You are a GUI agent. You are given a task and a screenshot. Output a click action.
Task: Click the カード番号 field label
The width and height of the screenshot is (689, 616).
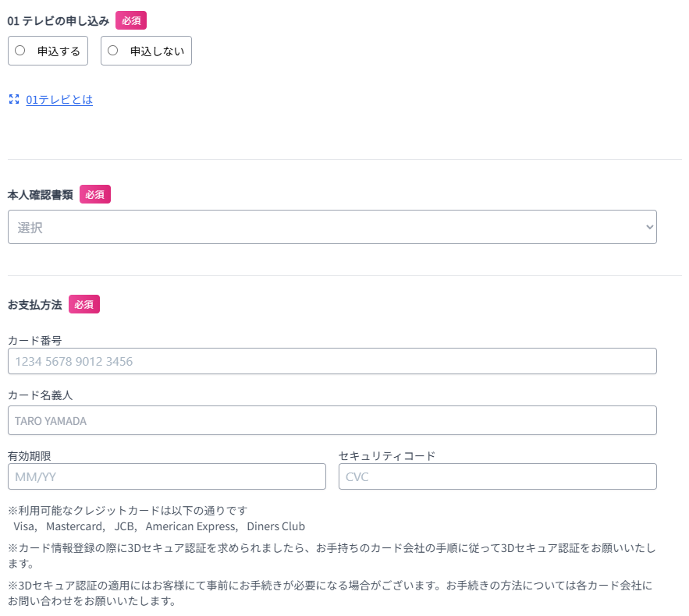(x=35, y=340)
